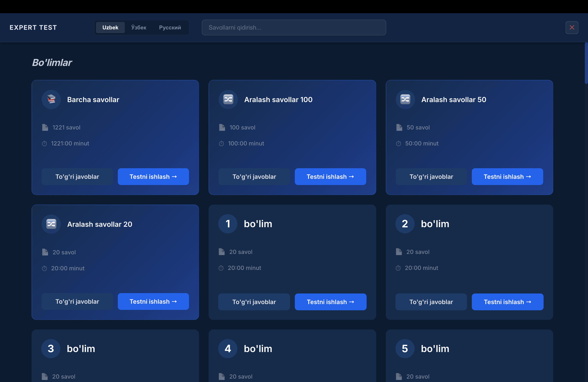Click the document icon in 4 bo'lim card
588x382 pixels.
[x=222, y=377]
